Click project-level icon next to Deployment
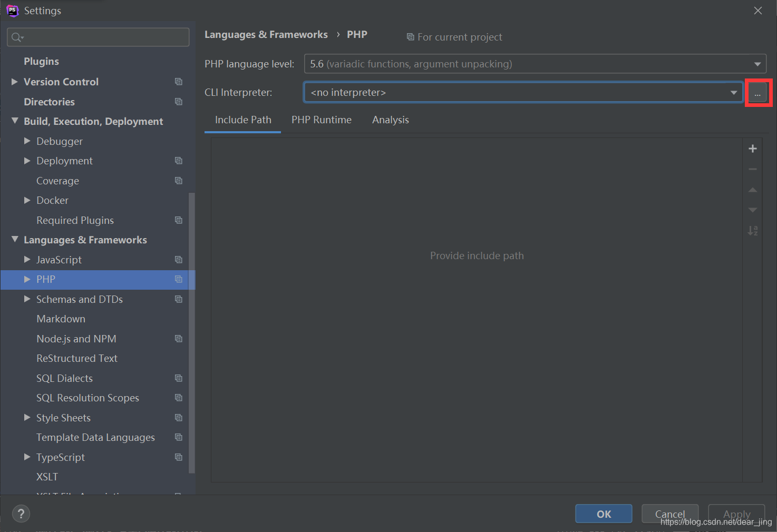777x532 pixels. tap(179, 161)
